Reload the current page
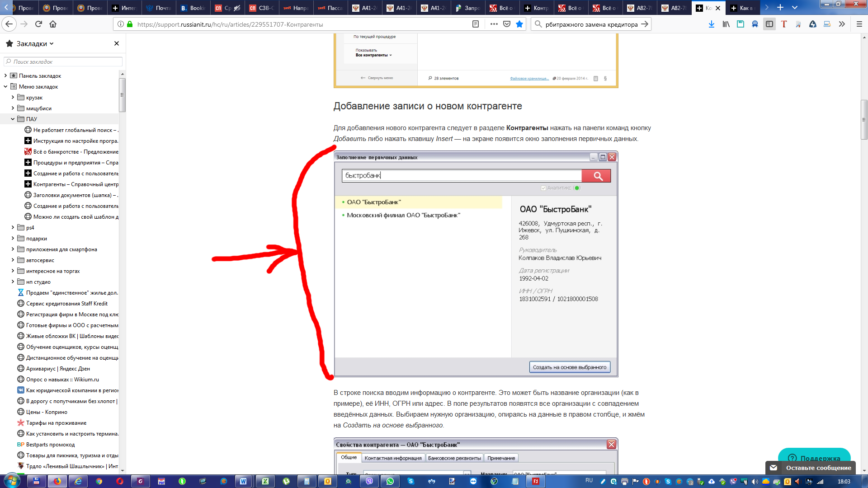The image size is (868, 488). pos(38,24)
